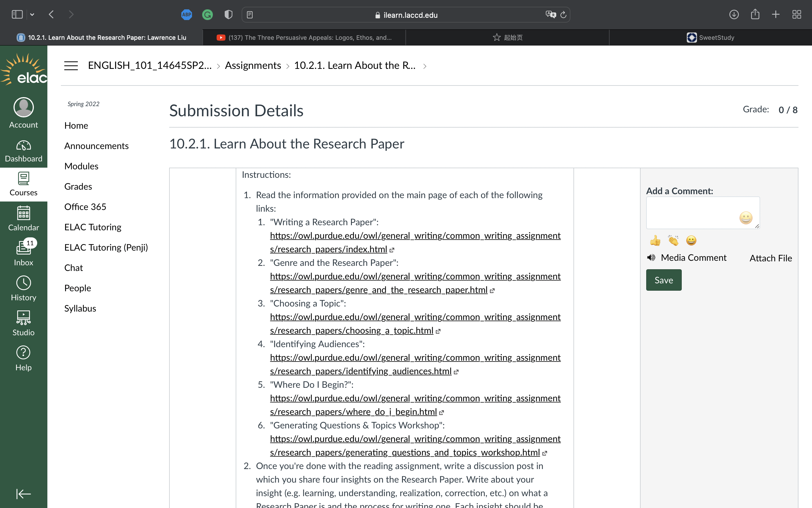Switch to the 起始页 start page tab
This screenshot has height=508, width=812.
point(507,37)
